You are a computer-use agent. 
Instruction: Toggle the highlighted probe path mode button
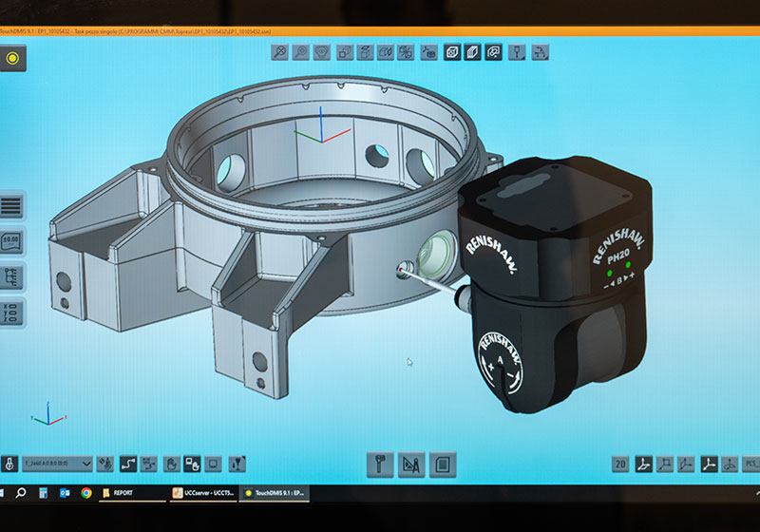[128, 465]
